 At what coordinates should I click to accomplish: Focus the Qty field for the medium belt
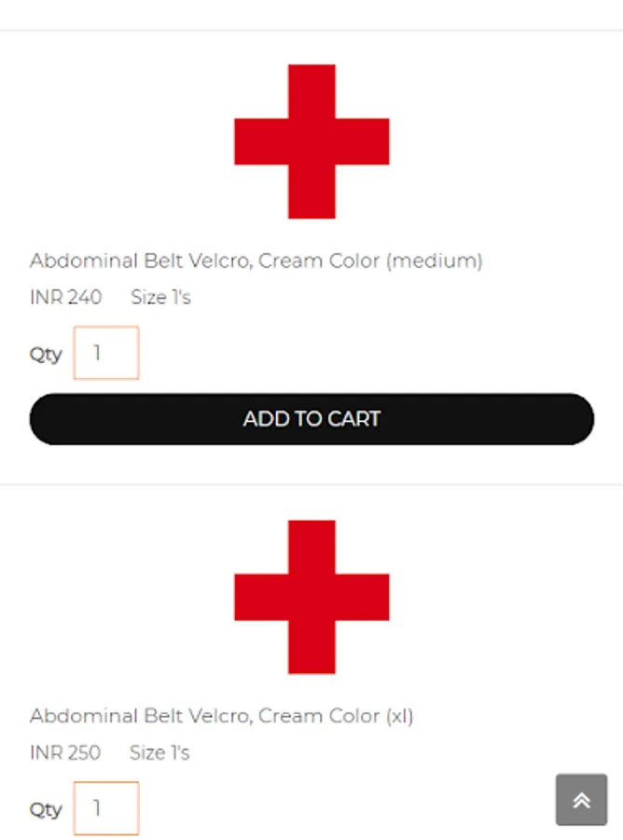click(106, 353)
